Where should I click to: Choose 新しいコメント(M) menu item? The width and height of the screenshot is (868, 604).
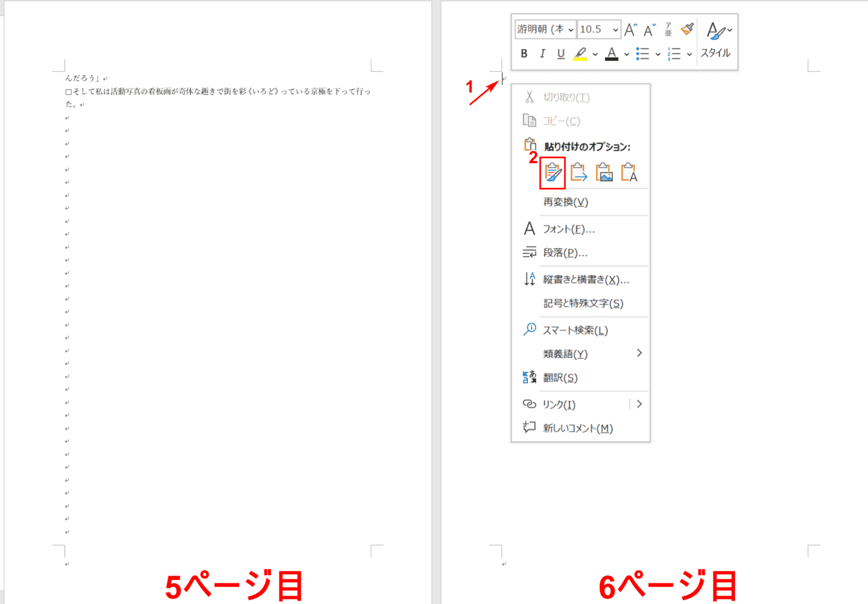tap(581, 428)
